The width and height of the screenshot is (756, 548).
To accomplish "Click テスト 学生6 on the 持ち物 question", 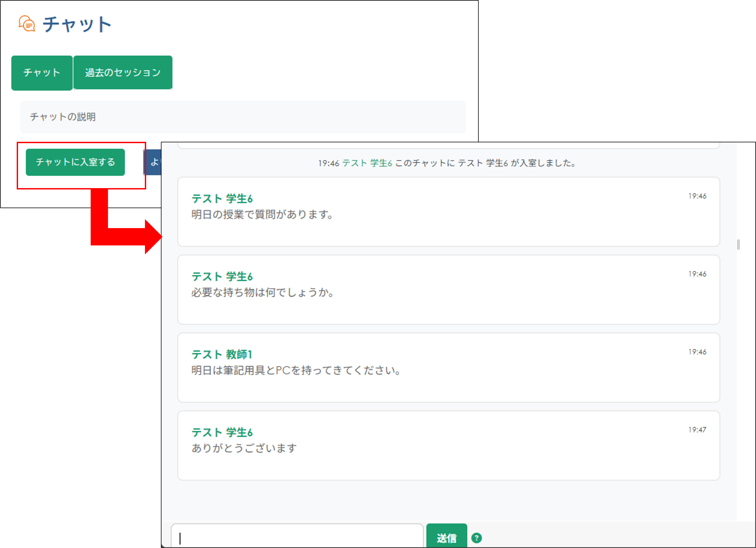I will click(222, 276).
